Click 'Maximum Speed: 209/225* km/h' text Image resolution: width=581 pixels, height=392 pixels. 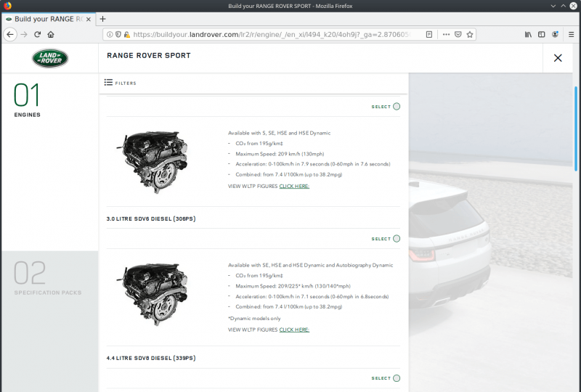pos(293,286)
